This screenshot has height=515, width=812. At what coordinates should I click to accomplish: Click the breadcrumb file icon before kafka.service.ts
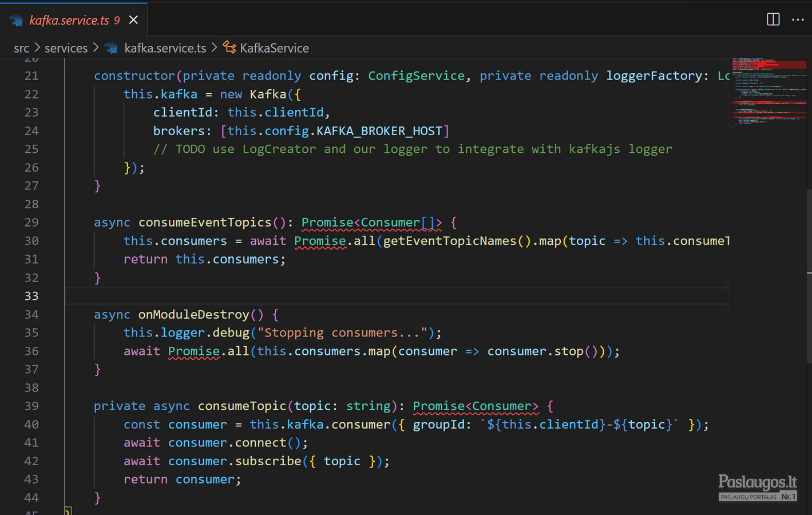(112, 48)
